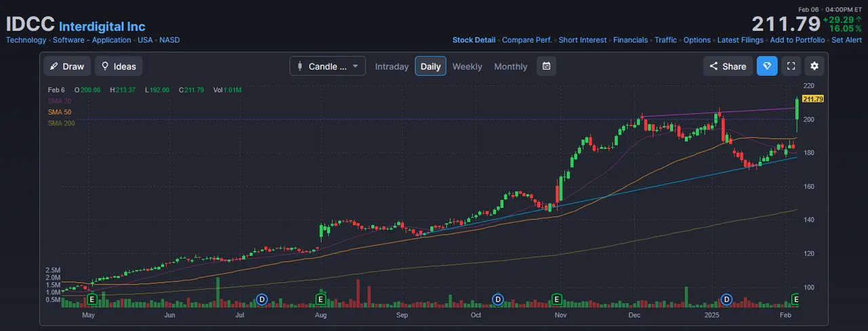Click the Set Alert link
Screen dimensions: 868x331
(847, 40)
